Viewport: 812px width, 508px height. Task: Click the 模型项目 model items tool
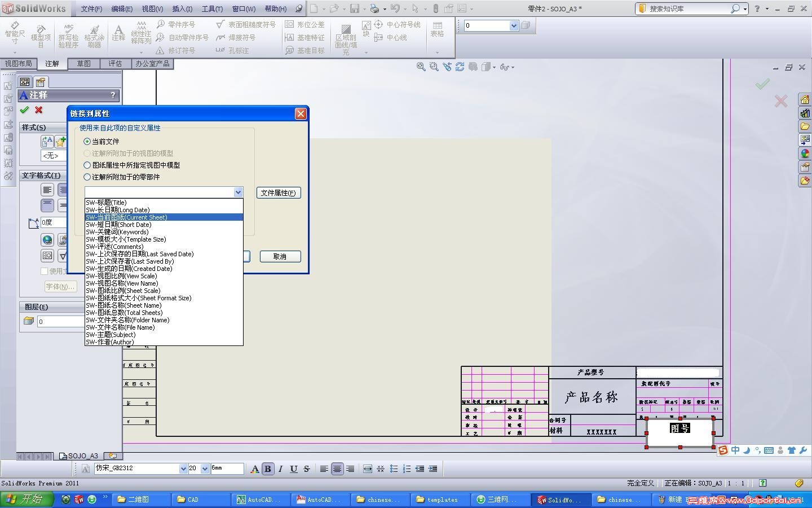coord(41,36)
